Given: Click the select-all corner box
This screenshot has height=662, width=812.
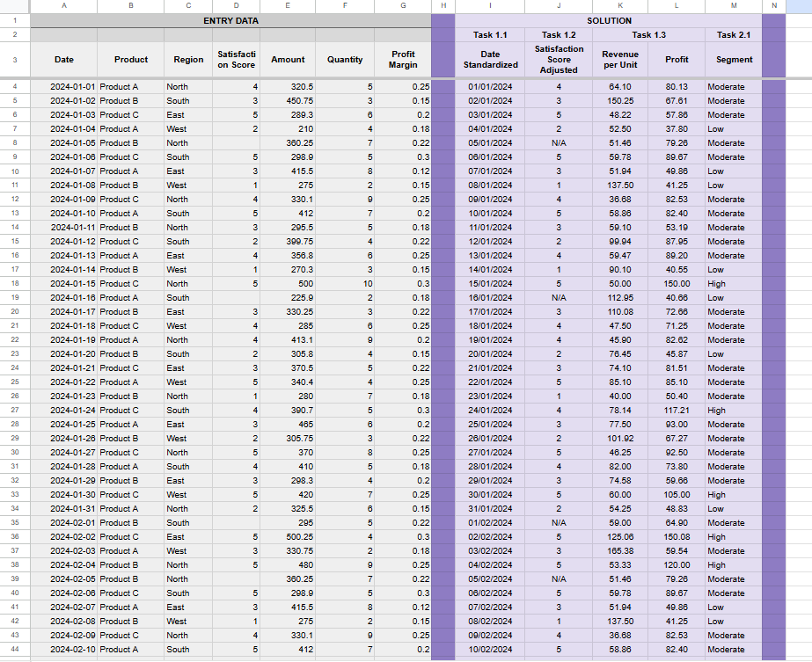Looking at the screenshot, I should [x=14, y=6].
